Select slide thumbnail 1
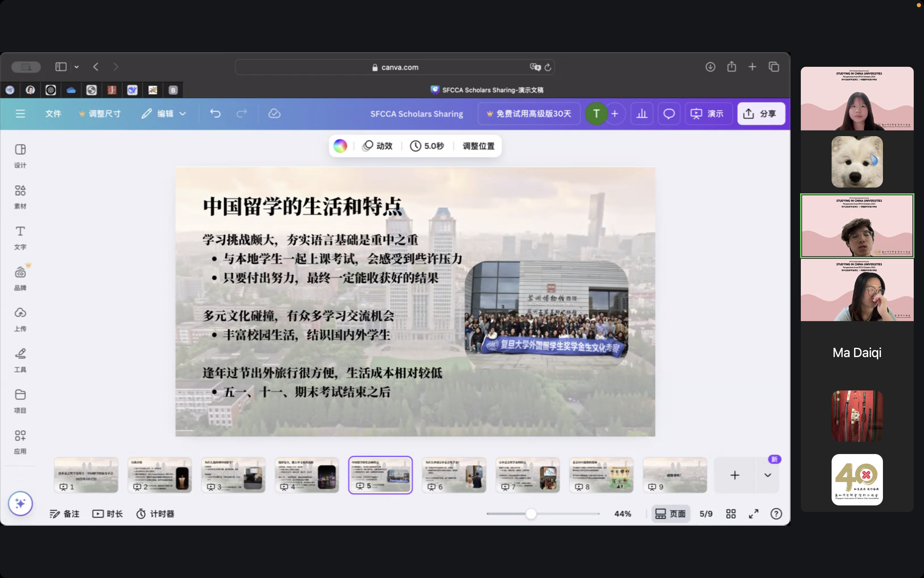This screenshot has height=578, width=924. coord(86,475)
